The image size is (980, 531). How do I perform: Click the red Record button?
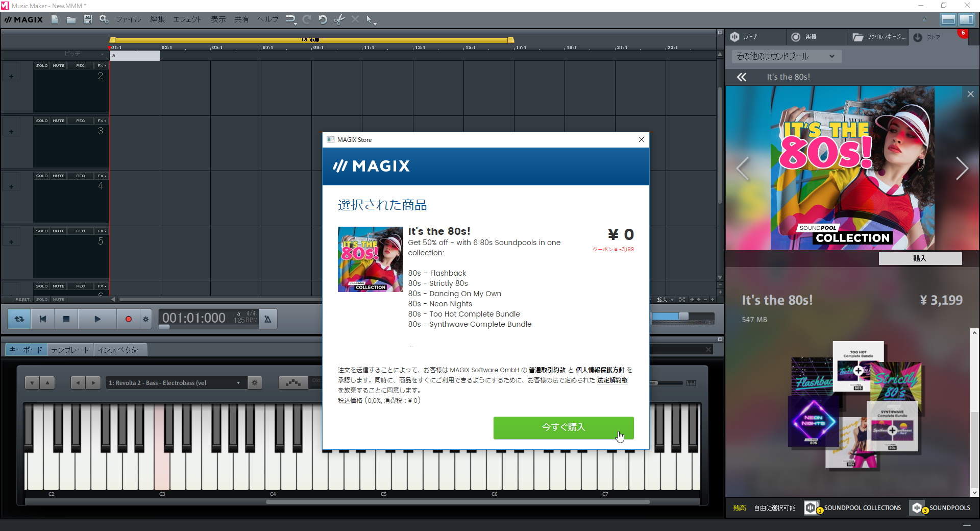tap(129, 319)
